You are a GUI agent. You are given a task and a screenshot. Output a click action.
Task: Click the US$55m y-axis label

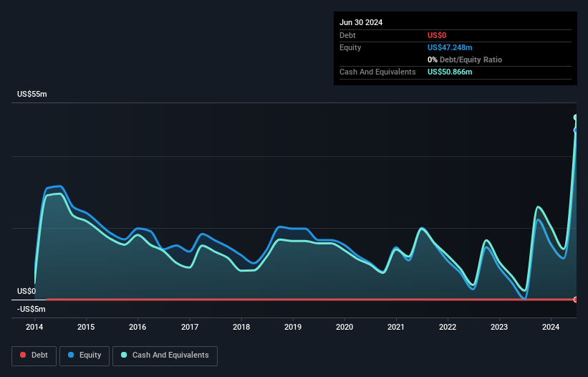32,94
